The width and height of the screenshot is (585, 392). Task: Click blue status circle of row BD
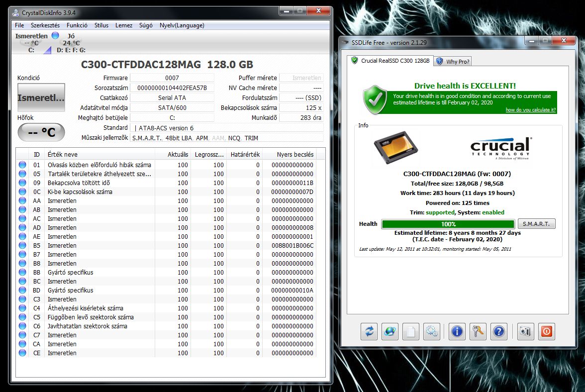click(22, 290)
